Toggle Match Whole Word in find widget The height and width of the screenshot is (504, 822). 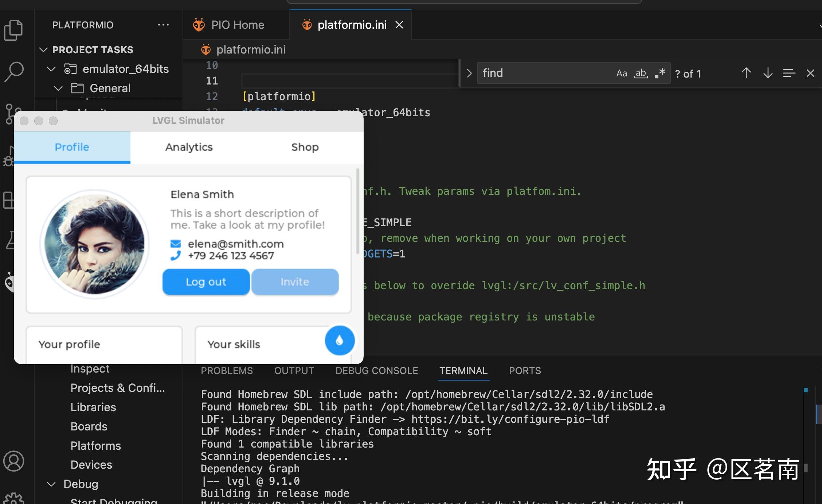[x=641, y=73]
